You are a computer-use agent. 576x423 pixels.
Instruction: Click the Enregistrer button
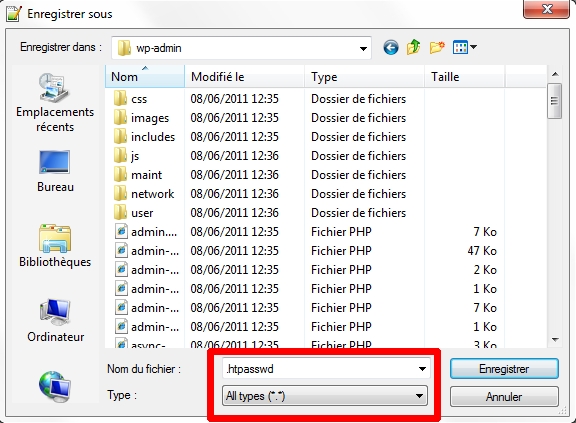point(504,369)
